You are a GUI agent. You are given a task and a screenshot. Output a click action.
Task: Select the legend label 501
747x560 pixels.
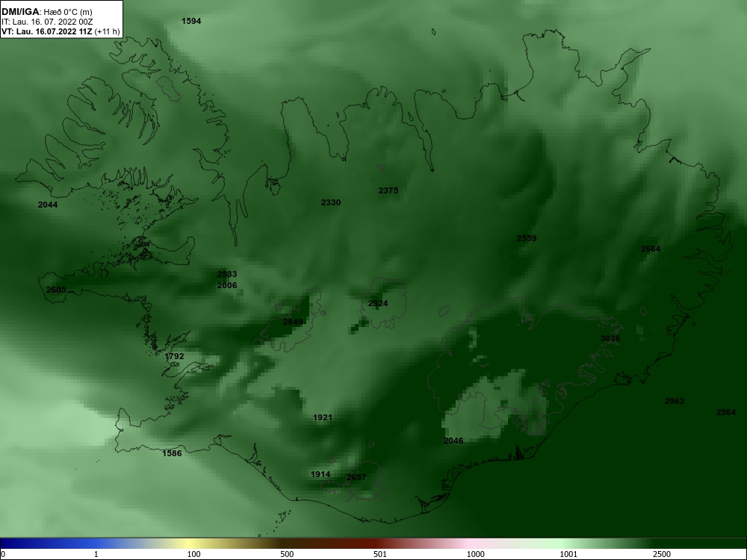[380, 554]
